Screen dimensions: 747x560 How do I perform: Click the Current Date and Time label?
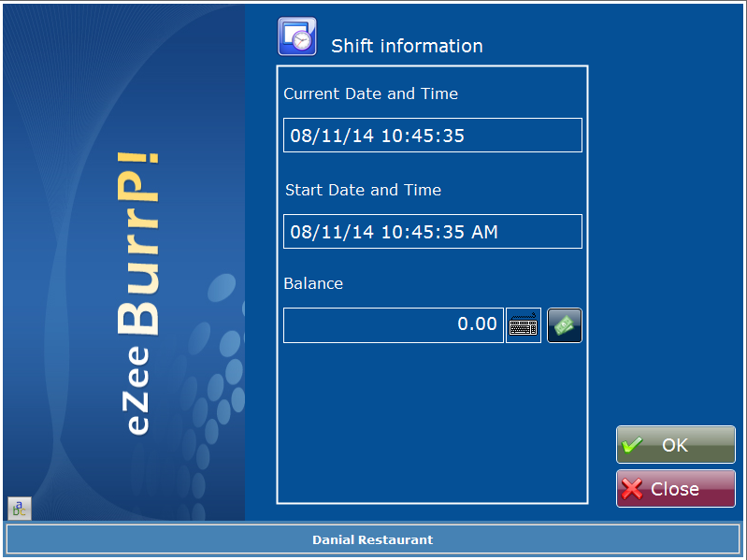pyautogui.click(x=370, y=93)
